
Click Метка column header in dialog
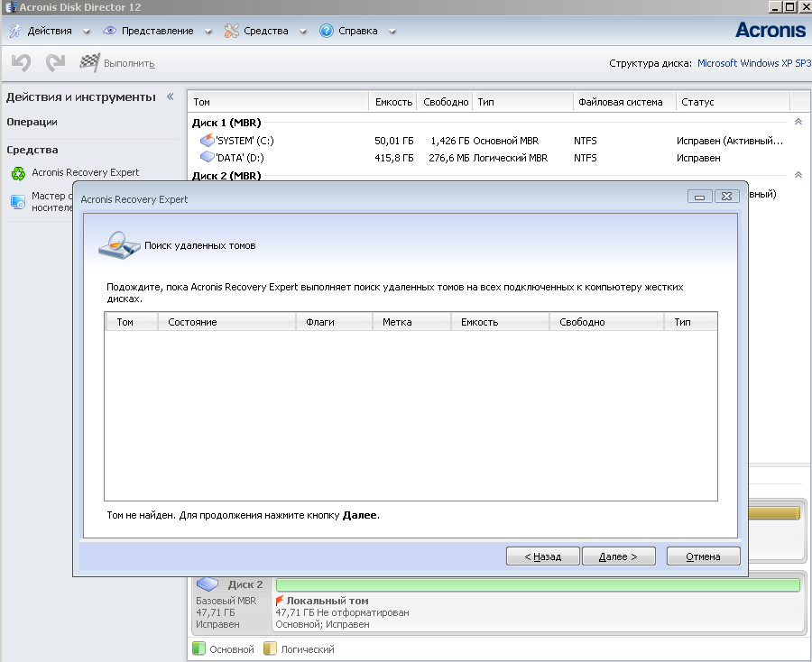coord(411,322)
